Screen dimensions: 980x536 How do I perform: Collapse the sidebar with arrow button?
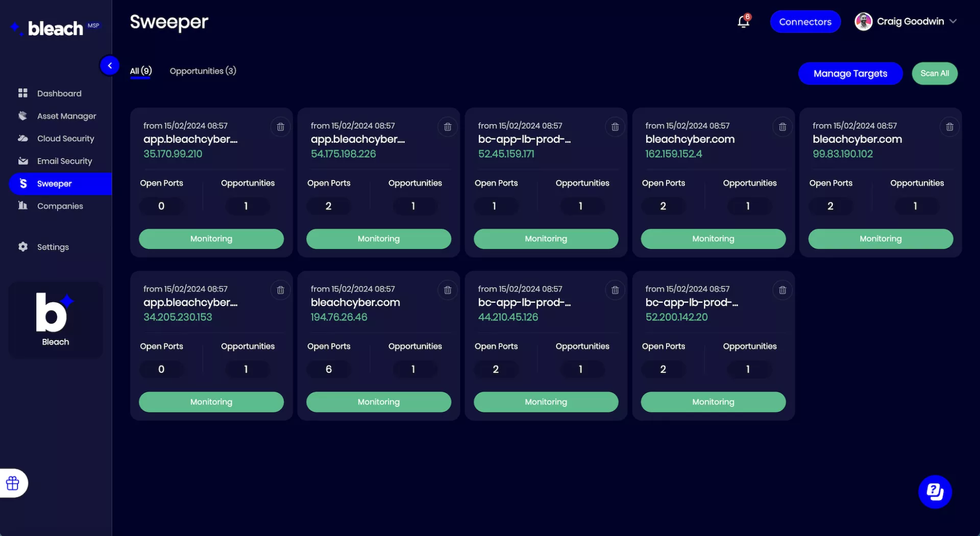(x=109, y=65)
